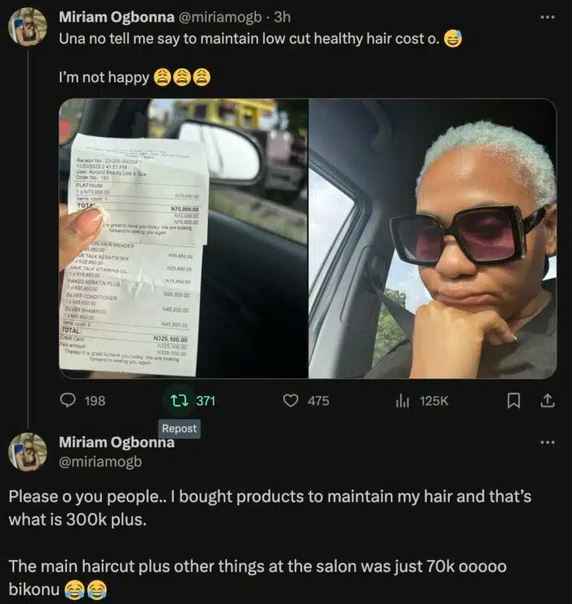This screenshot has height=604, width=572.
Task: Click the @miriamogb handle under the reply name
Action: (100, 461)
